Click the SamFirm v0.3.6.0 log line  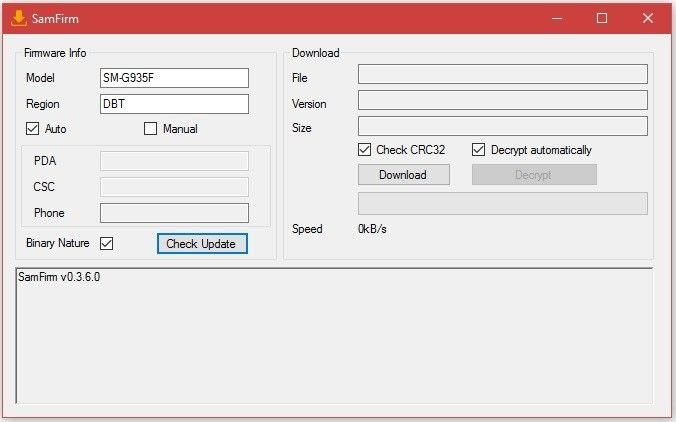tap(59, 277)
